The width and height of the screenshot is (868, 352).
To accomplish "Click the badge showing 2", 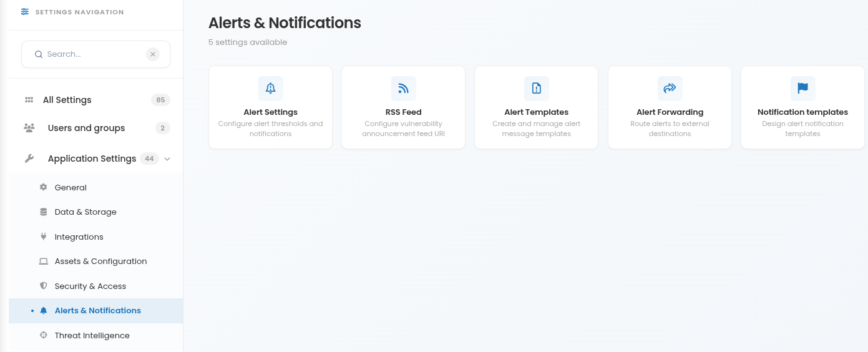I will [163, 128].
